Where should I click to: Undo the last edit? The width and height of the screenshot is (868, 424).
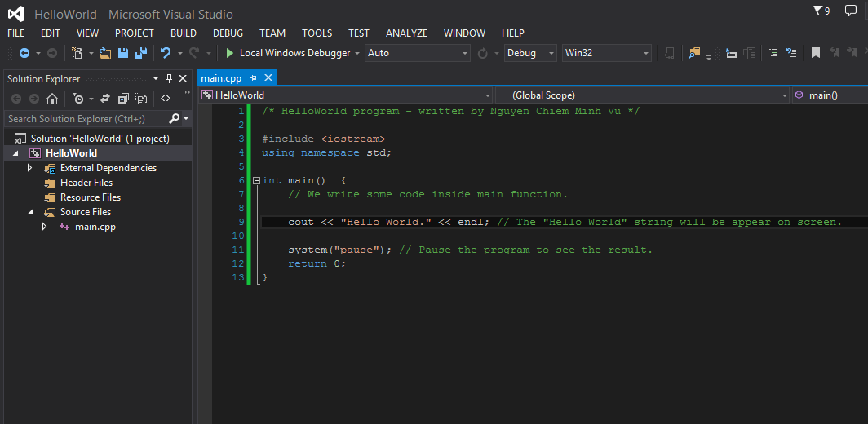(x=166, y=53)
